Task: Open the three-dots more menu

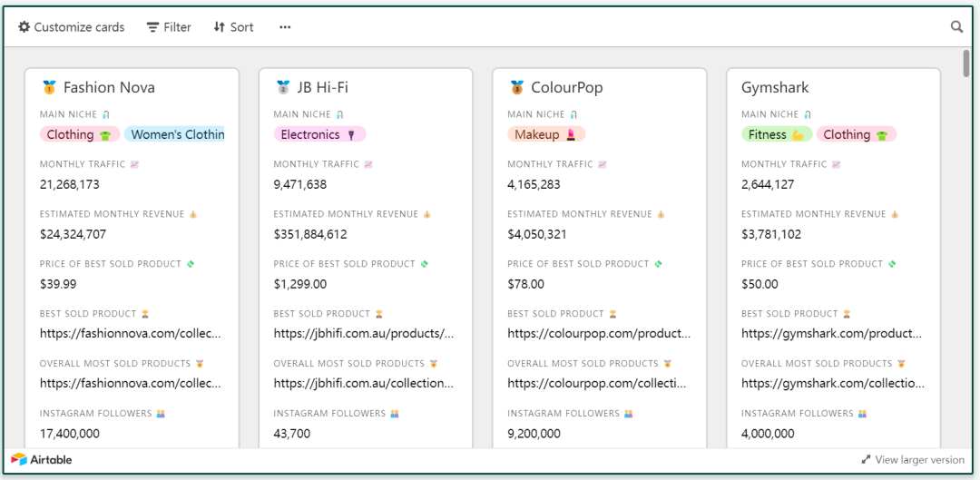Action: point(285,27)
